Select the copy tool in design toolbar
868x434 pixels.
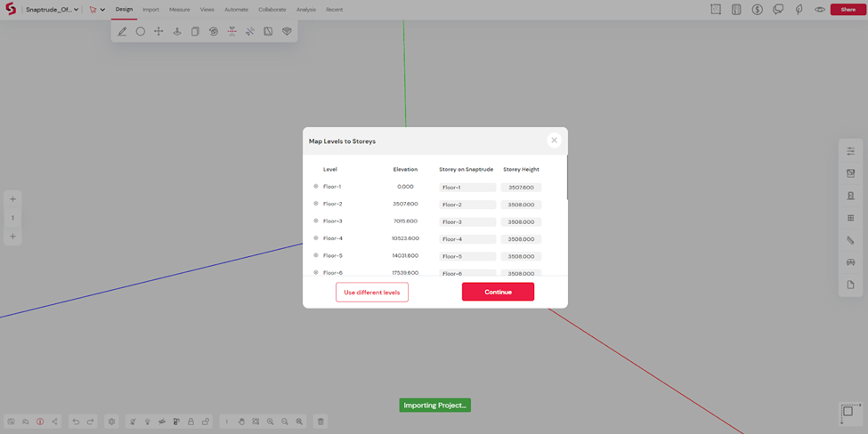[195, 31]
